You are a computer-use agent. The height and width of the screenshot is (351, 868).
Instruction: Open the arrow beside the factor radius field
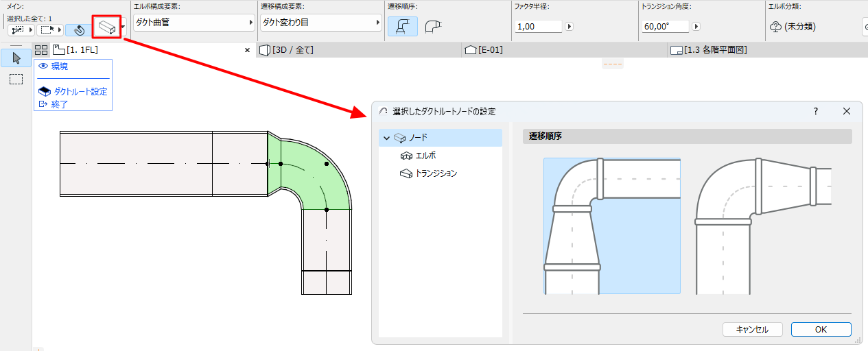tap(569, 27)
